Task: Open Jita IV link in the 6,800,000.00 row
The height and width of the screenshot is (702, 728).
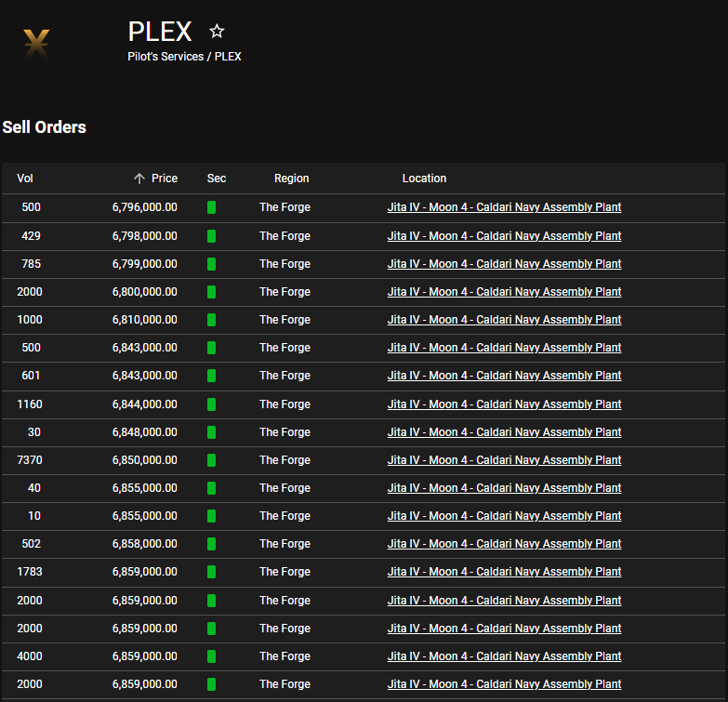Action: point(504,292)
